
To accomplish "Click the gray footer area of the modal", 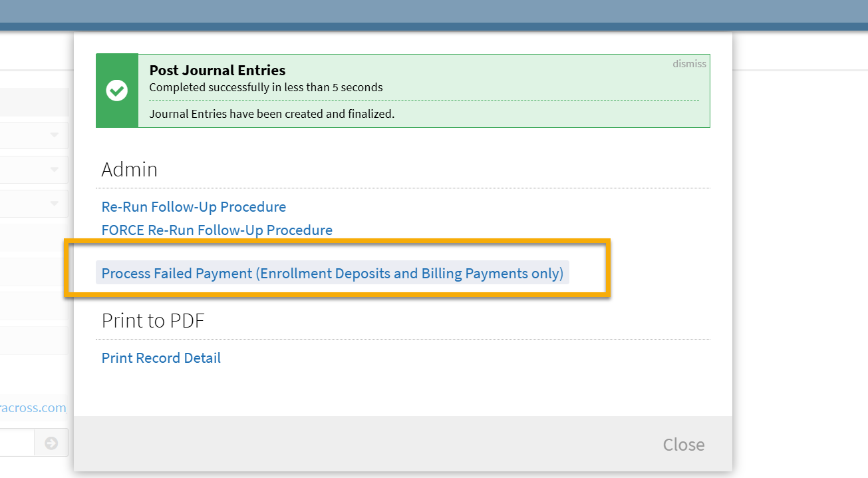I will tap(399, 443).
